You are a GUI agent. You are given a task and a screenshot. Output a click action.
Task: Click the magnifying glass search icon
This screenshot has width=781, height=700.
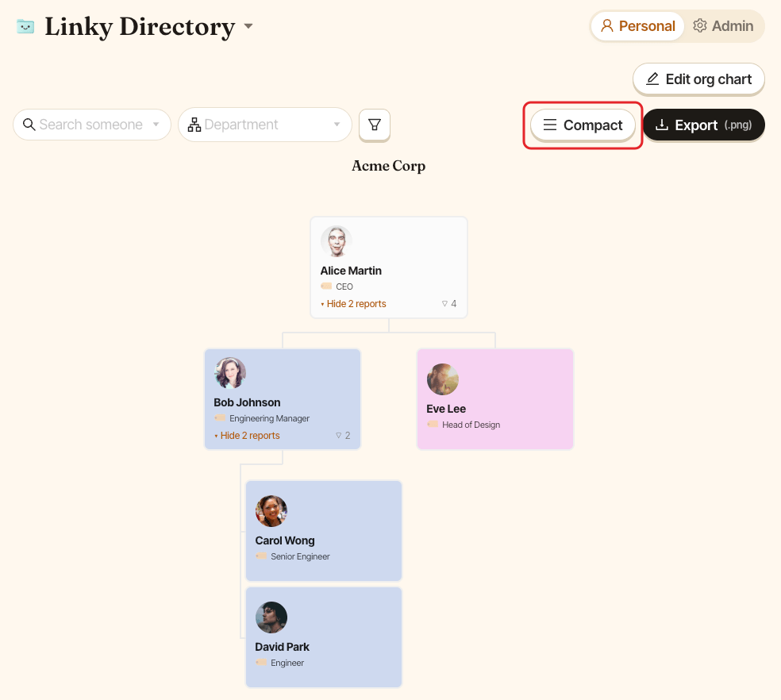pyautogui.click(x=29, y=125)
